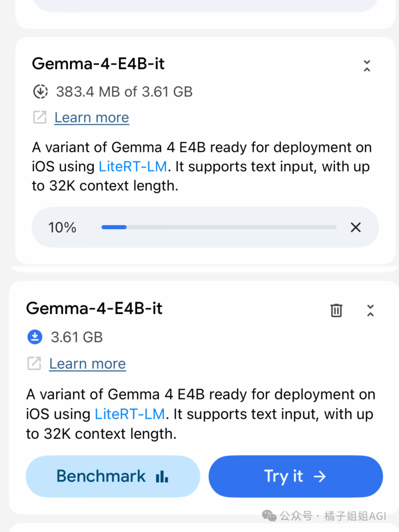Image resolution: width=399 pixels, height=532 pixels.
Task: Select the Gemma-4-E4B-it title above 383.4 MB
Action: click(98, 64)
